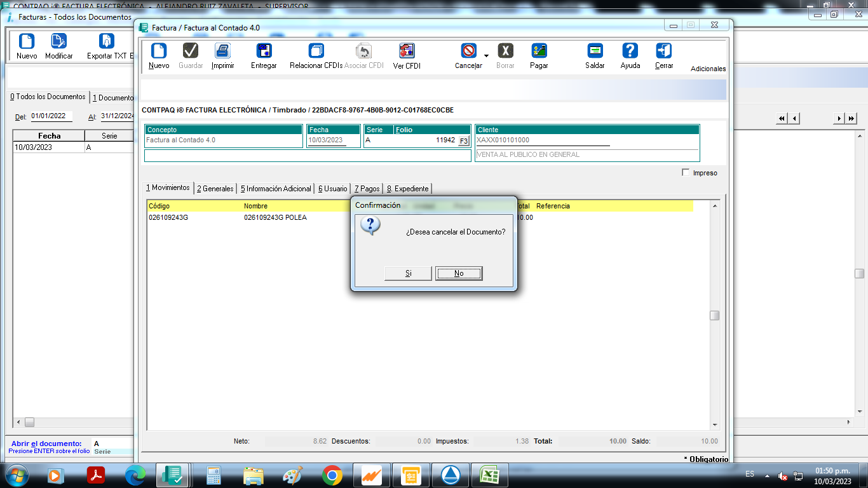Click the Saldar toolbar icon
The height and width of the screenshot is (488, 868).
595,51
